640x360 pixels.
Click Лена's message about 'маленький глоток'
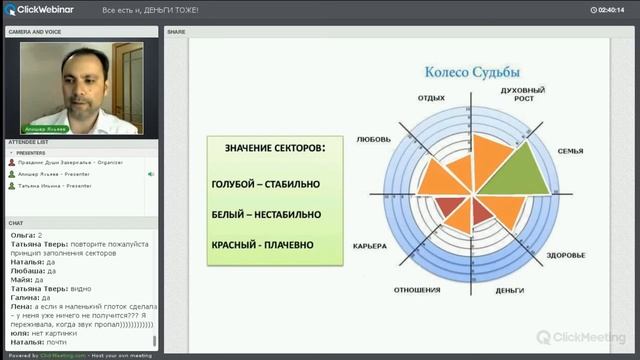(x=84, y=316)
